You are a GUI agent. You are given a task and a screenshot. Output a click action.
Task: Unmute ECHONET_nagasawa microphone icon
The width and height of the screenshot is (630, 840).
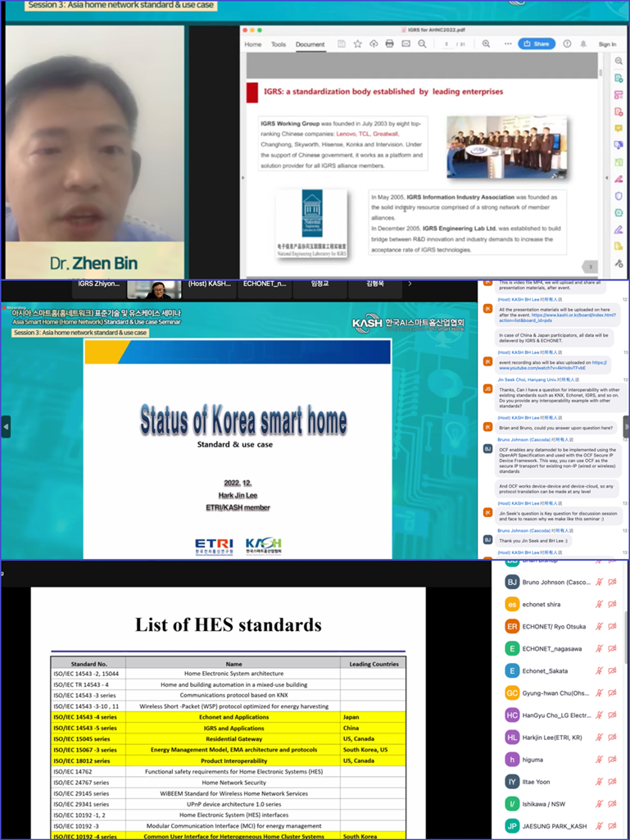tap(599, 648)
